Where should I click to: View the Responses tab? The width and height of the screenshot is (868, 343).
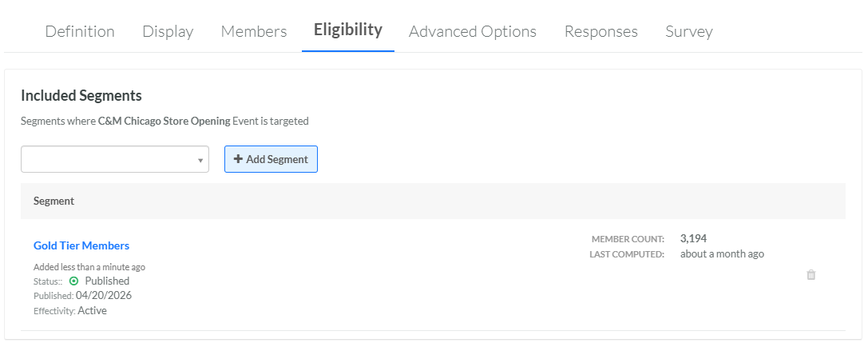[601, 32]
